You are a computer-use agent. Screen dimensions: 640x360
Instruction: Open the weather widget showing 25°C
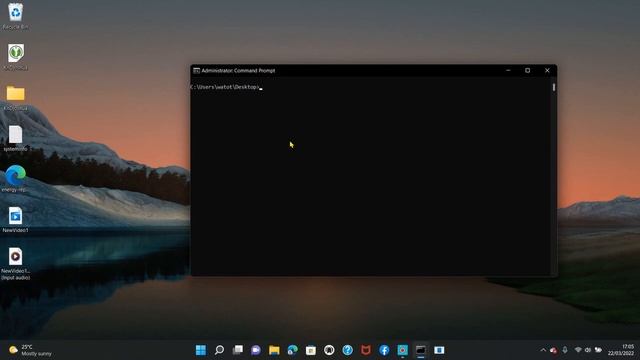[31, 350]
